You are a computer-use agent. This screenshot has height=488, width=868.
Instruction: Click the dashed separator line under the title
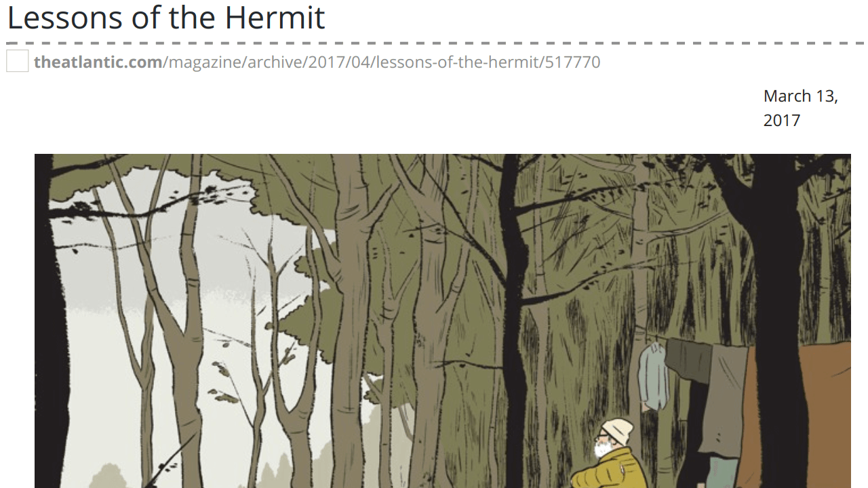coord(434,43)
